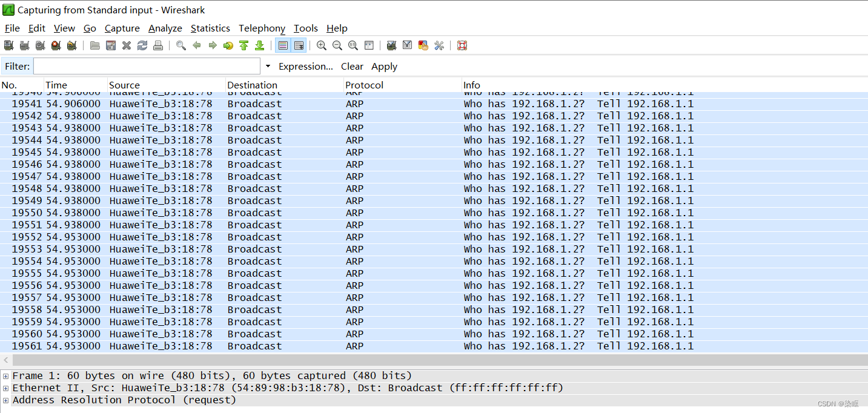Expand the Ethernet II details tree node
The width and height of the screenshot is (868, 413).
(6, 388)
